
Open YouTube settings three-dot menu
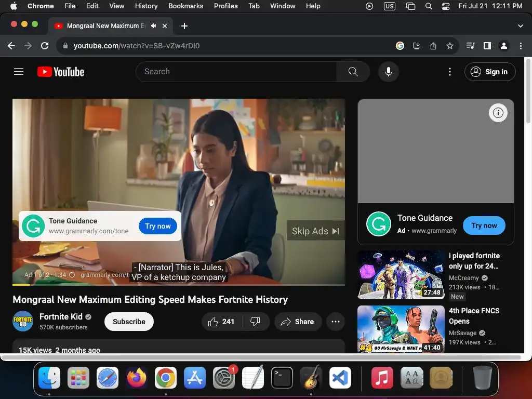pos(450,72)
